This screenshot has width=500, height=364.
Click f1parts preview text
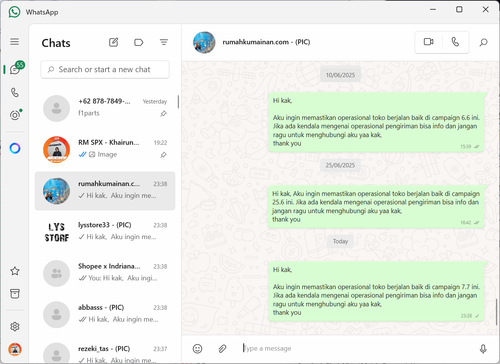coord(89,113)
